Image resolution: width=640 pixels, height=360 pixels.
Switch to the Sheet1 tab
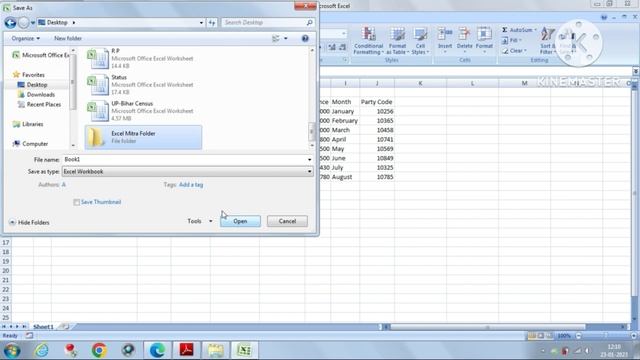[43, 327]
